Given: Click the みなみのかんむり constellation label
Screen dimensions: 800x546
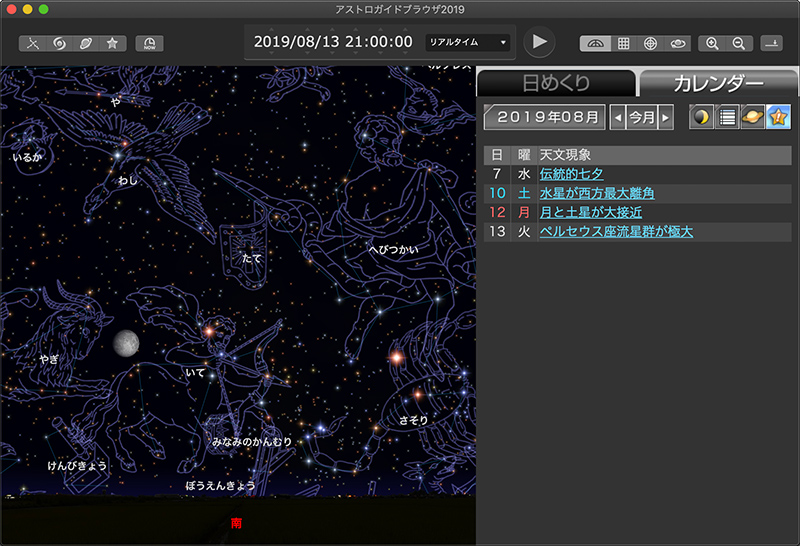Looking at the screenshot, I should 252,442.
